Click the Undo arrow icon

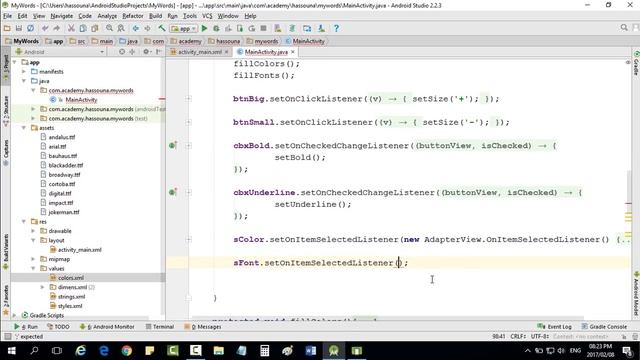tap(45, 28)
